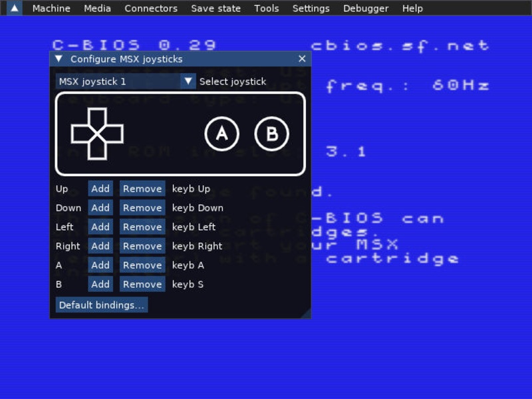This screenshot has height=399, width=532.
Task: Close the Configure MSX joysticks dialog
Action: coord(302,59)
